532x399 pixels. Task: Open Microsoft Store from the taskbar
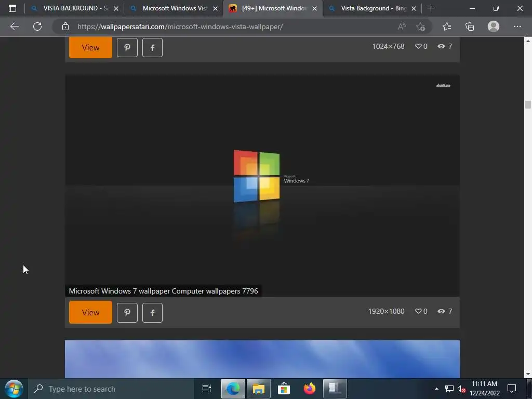tap(284, 389)
